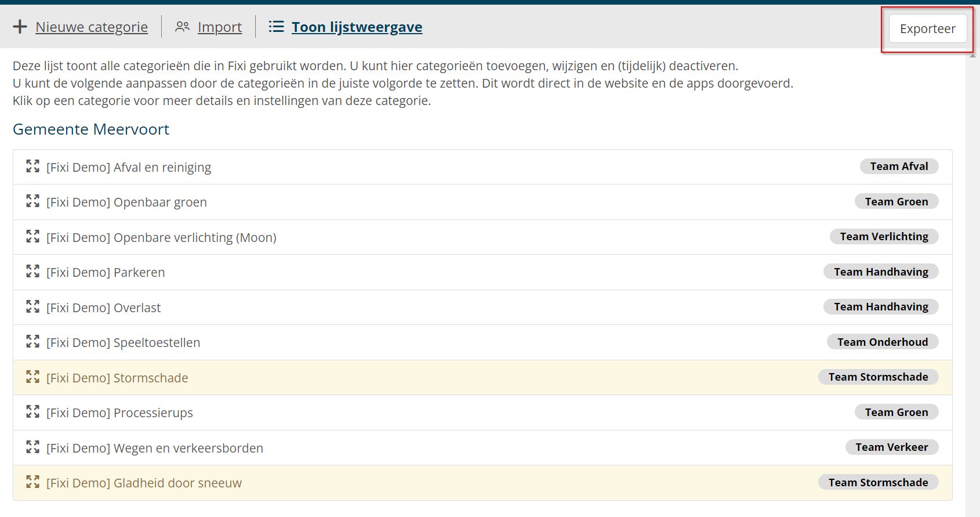Open category [Fixi Demo] Processierups
The height and width of the screenshot is (517, 980).
119,413
